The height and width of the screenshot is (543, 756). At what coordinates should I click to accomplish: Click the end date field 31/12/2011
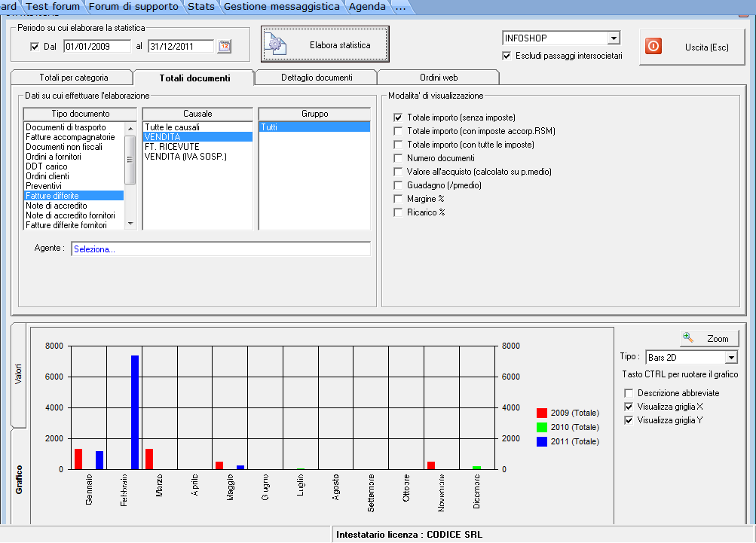[181, 46]
